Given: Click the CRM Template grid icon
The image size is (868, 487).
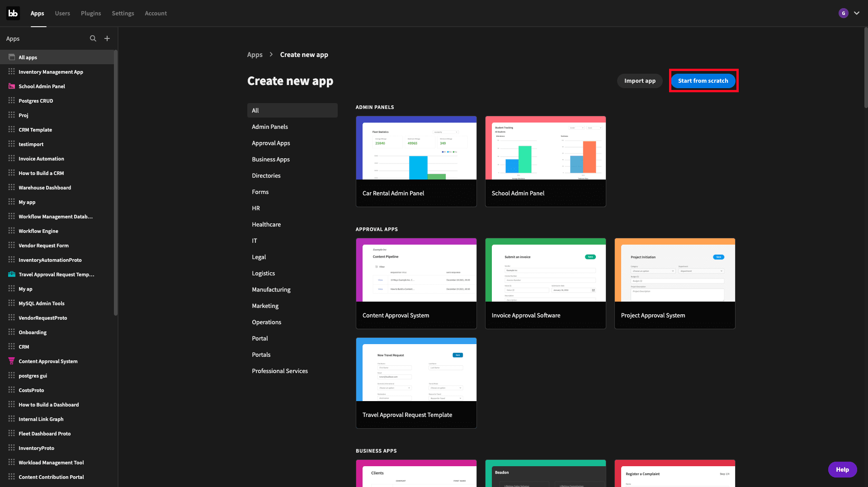Looking at the screenshot, I should [12, 130].
